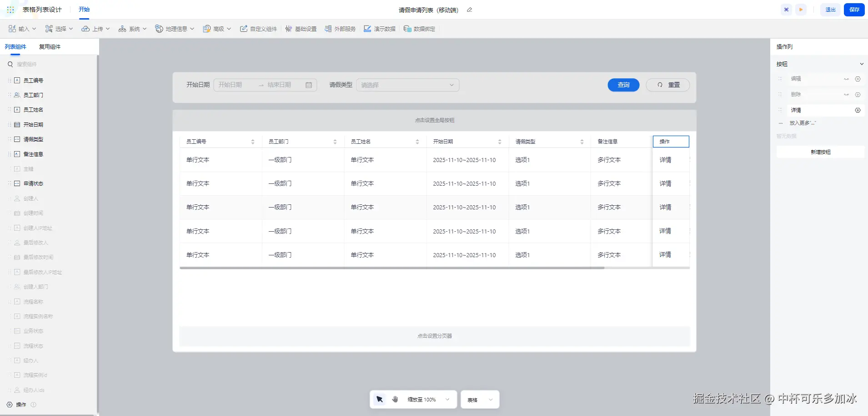
Task: Click the 查询 button
Action: pos(623,85)
